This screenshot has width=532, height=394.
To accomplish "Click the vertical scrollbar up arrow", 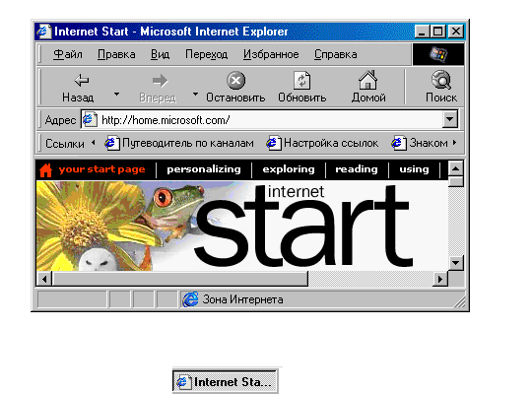I will tap(456, 168).
